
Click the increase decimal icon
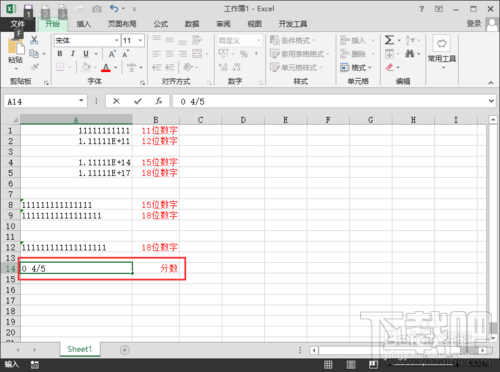point(223,67)
